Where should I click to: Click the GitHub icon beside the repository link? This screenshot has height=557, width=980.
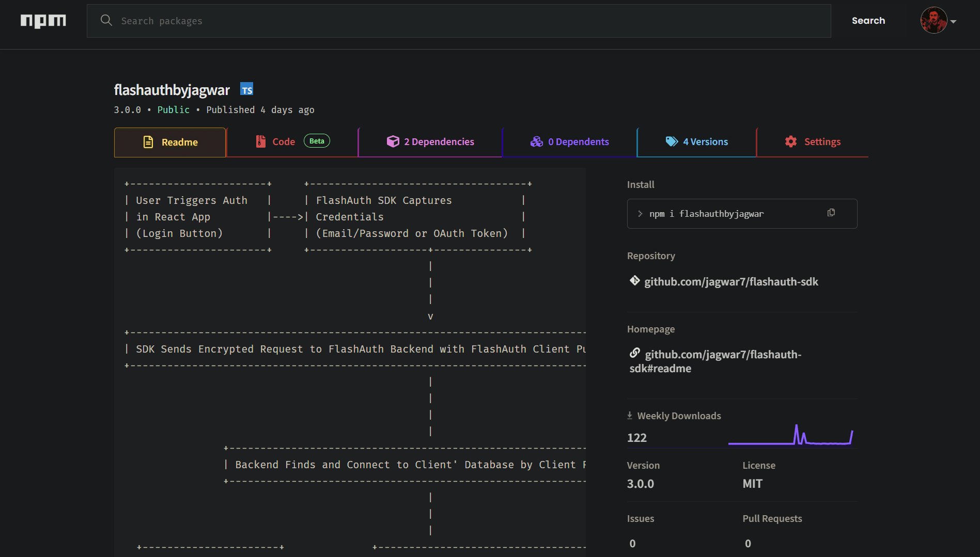[634, 281]
